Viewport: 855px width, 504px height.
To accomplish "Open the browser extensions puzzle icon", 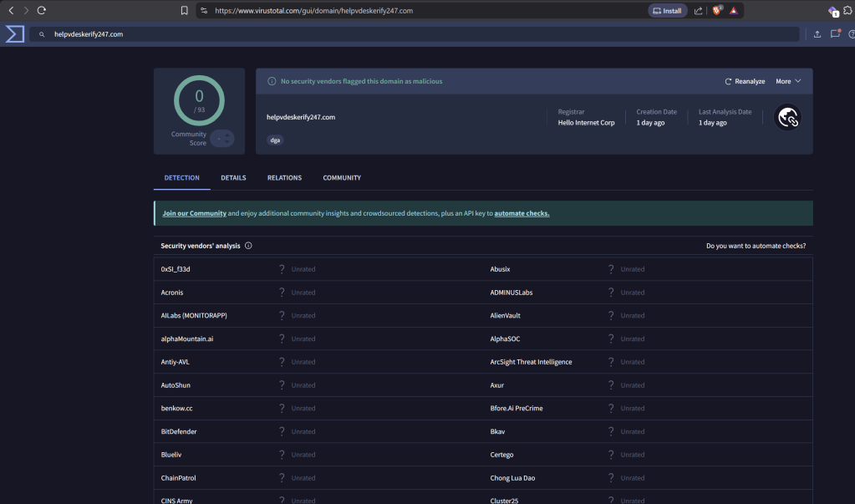I will click(833, 11).
